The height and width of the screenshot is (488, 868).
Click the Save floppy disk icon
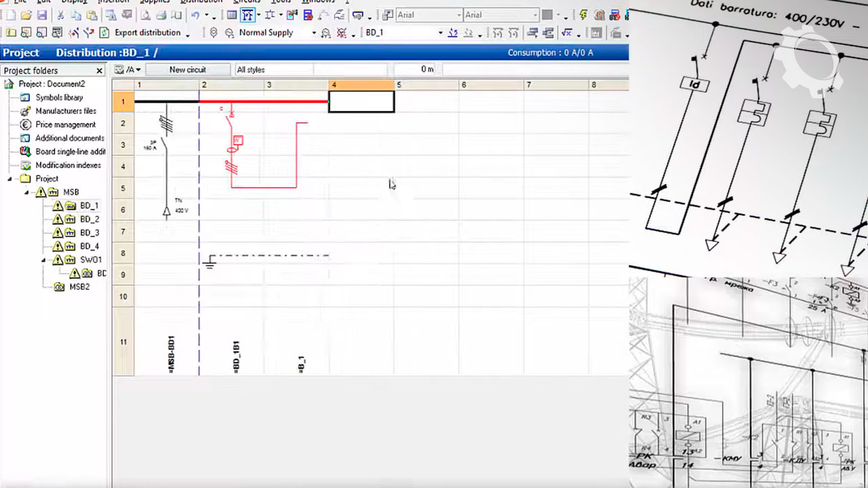42,15
